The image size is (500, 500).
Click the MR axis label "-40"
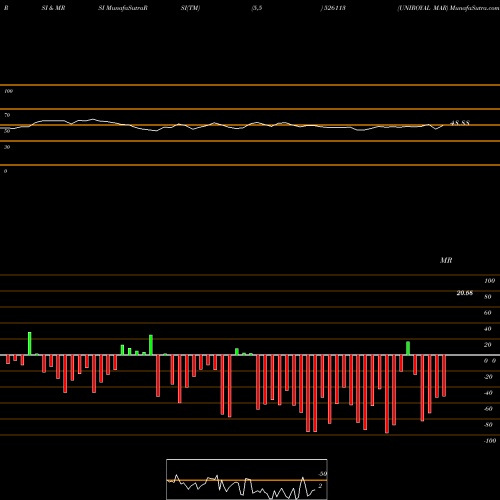tap(488, 393)
